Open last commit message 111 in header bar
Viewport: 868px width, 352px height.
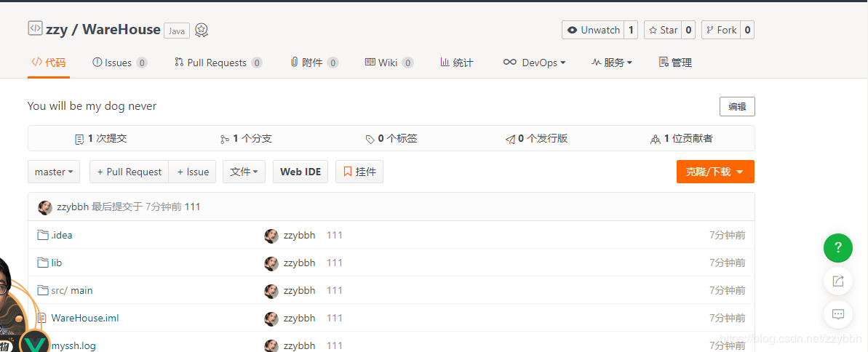click(x=192, y=207)
